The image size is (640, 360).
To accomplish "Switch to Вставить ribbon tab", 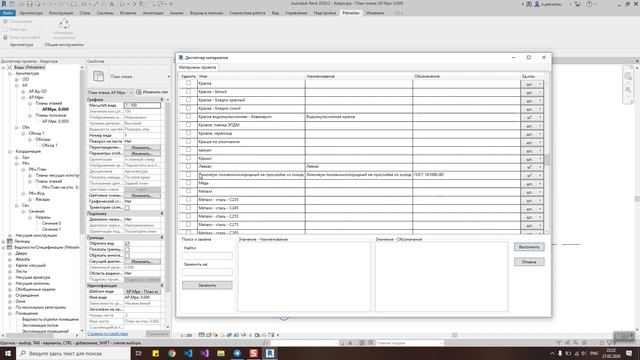I will pyautogui.click(x=128, y=13).
